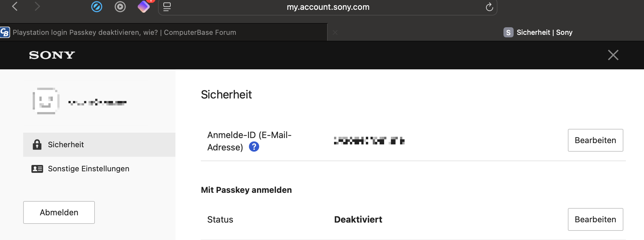
Task: Reload the page with the refresh icon
Action: click(x=489, y=7)
